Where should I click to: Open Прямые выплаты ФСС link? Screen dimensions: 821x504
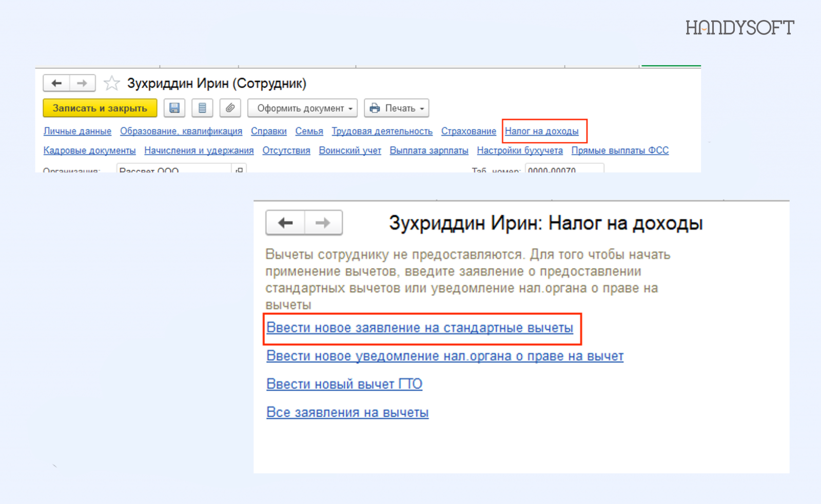620,151
